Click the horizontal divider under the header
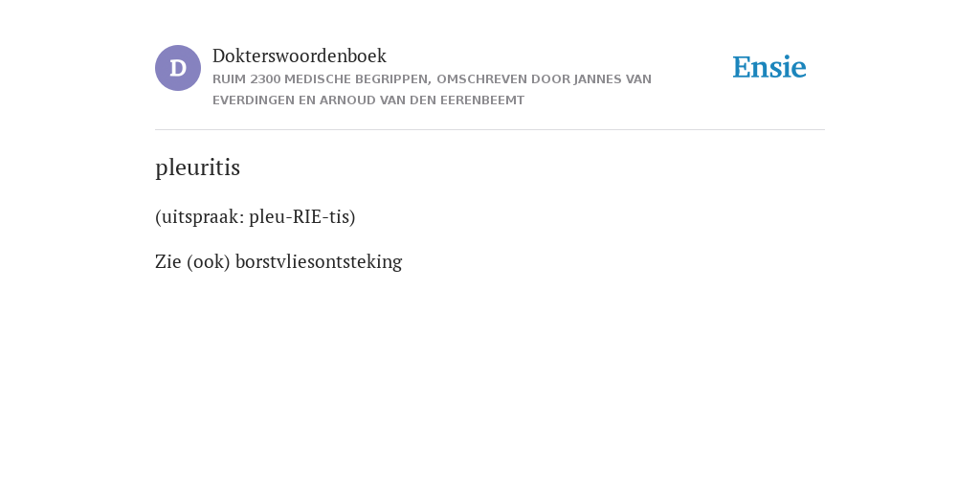Image resolution: width=980 pixels, height=490 pixels. 490,130
